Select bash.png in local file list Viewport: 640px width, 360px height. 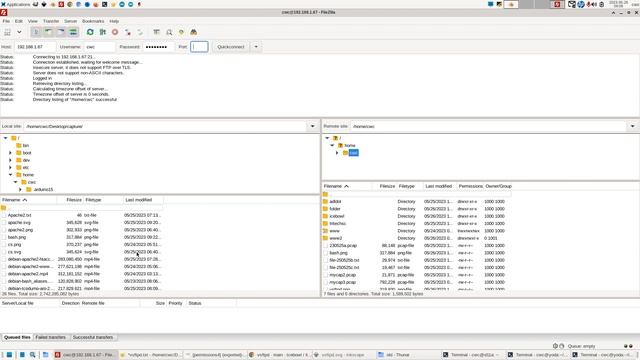tap(17, 238)
